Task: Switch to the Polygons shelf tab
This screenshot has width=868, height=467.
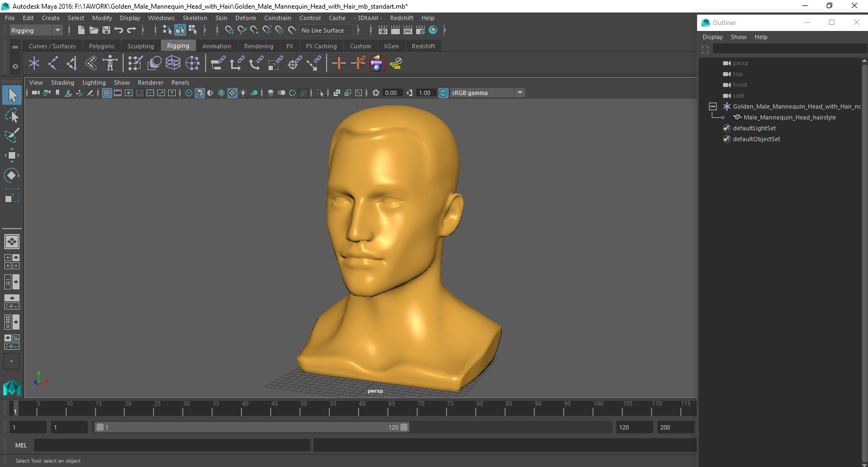Action: pyautogui.click(x=101, y=46)
